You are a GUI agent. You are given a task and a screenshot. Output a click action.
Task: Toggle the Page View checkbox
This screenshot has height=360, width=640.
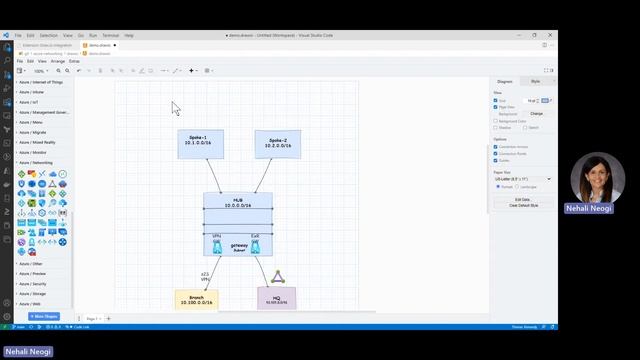pyautogui.click(x=496, y=107)
